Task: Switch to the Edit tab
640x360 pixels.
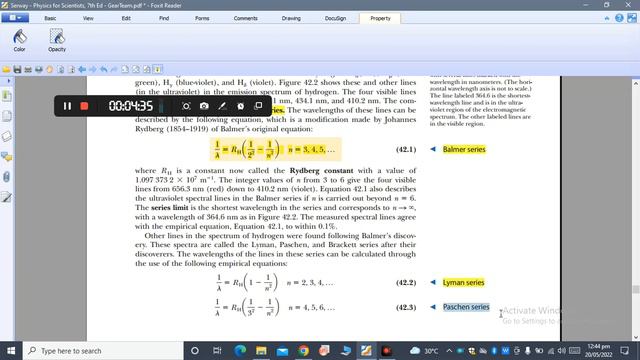Action: 126,18
